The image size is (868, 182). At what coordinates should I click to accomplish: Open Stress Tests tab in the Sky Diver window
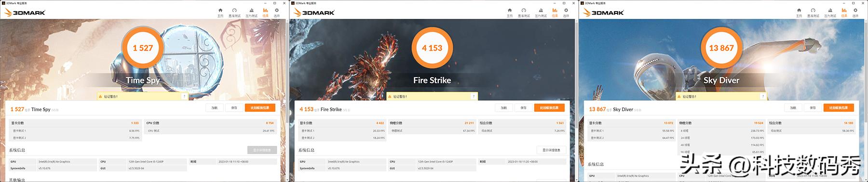click(x=830, y=13)
